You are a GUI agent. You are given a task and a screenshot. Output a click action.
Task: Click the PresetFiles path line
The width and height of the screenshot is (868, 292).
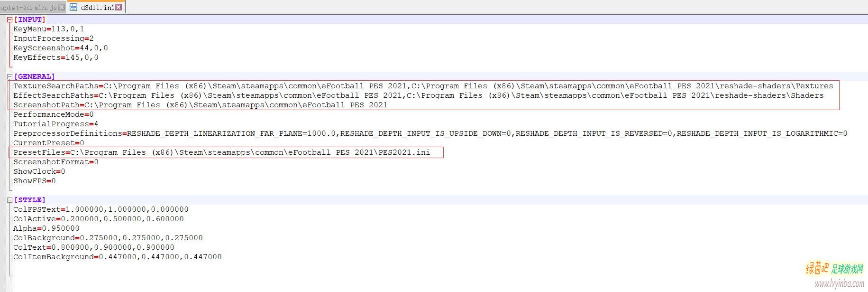pos(222,152)
